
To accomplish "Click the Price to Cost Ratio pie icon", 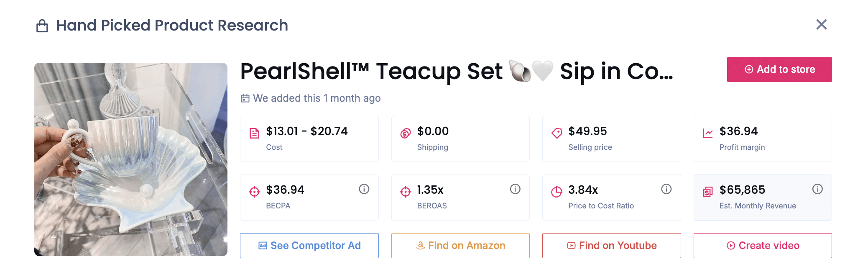I will 557,192.
